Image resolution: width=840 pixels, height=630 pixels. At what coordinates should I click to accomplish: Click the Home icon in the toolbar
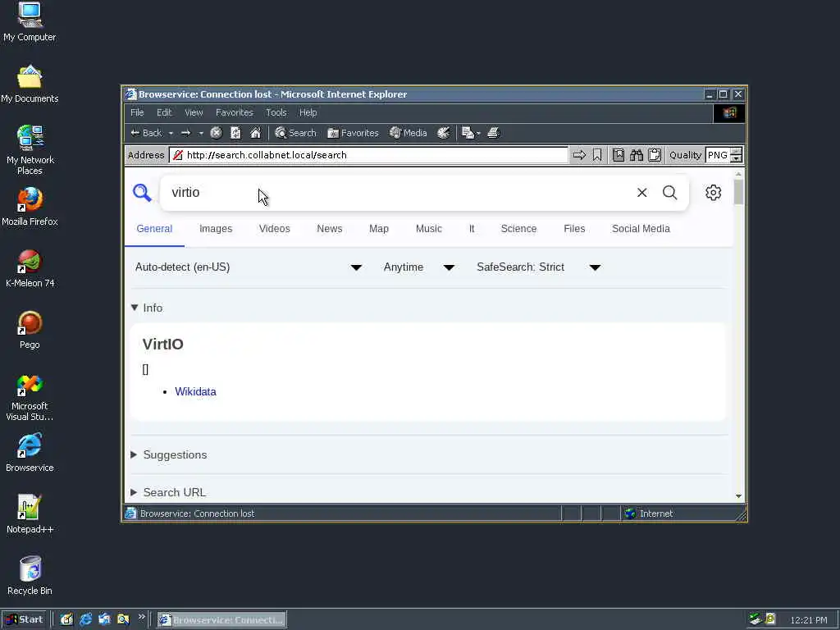(256, 133)
